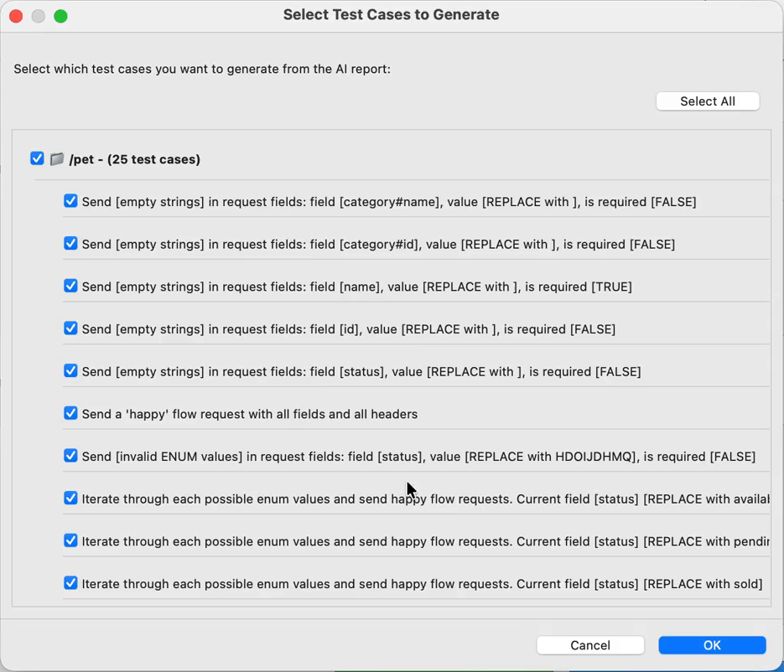Toggle checkbox for empty strings field [status]

tap(70, 370)
